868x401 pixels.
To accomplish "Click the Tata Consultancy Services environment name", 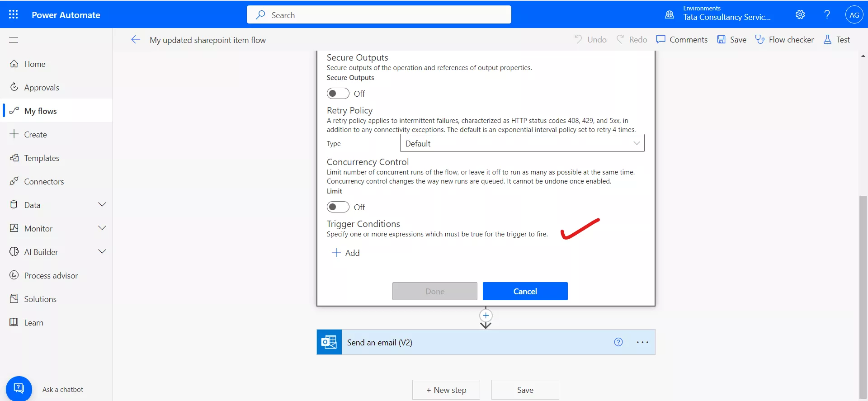I will [x=727, y=18].
